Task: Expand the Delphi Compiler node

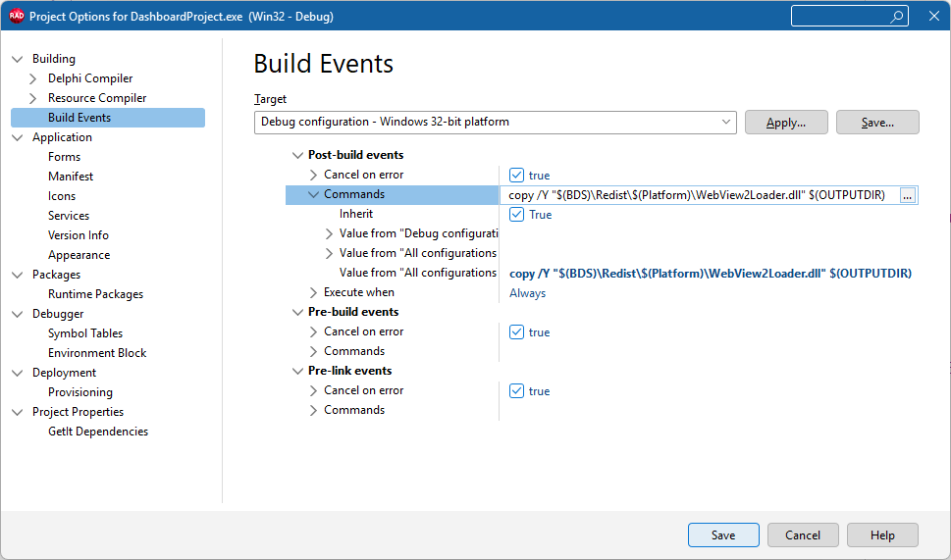Action: (33, 78)
